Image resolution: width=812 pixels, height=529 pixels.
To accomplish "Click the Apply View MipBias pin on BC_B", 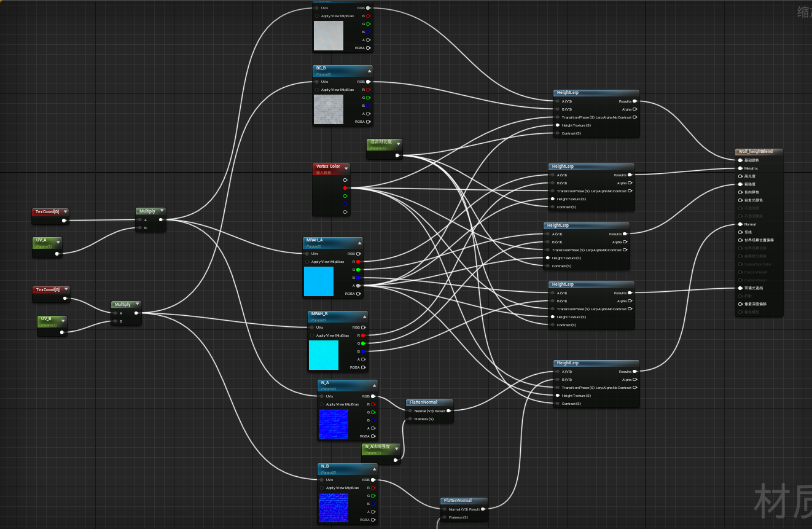I will 317,90.
